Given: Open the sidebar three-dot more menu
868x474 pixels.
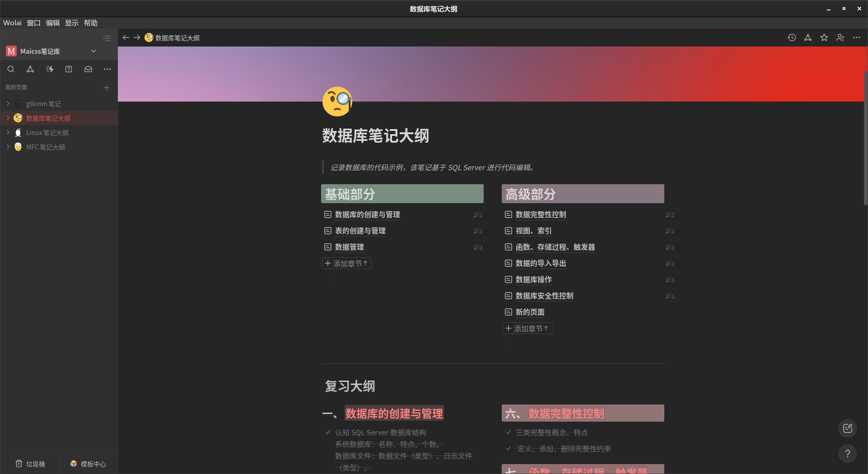Looking at the screenshot, I should click(x=107, y=69).
